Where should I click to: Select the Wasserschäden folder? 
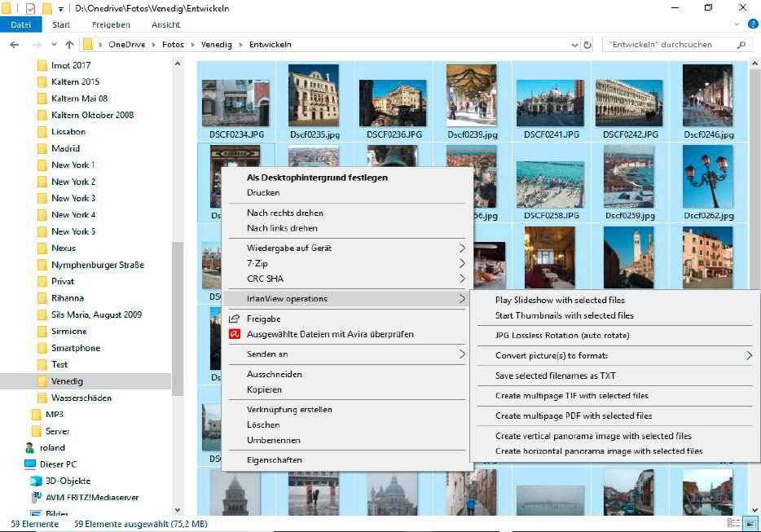click(81, 398)
